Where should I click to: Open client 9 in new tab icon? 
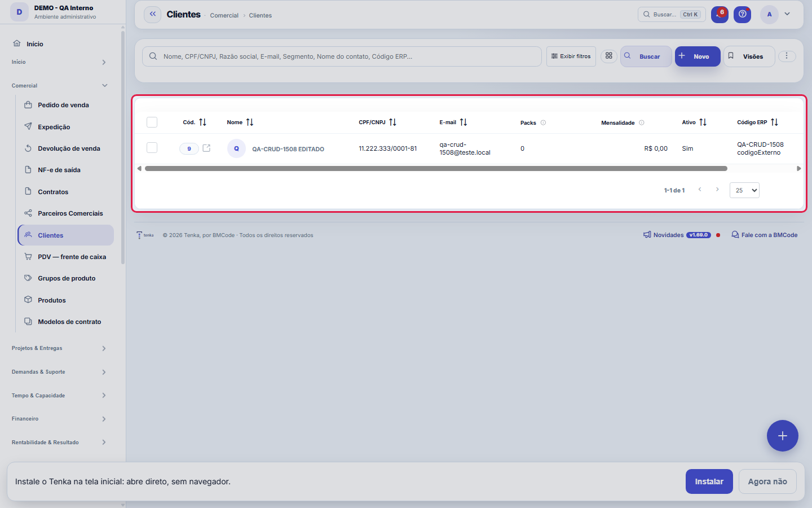tap(206, 148)
